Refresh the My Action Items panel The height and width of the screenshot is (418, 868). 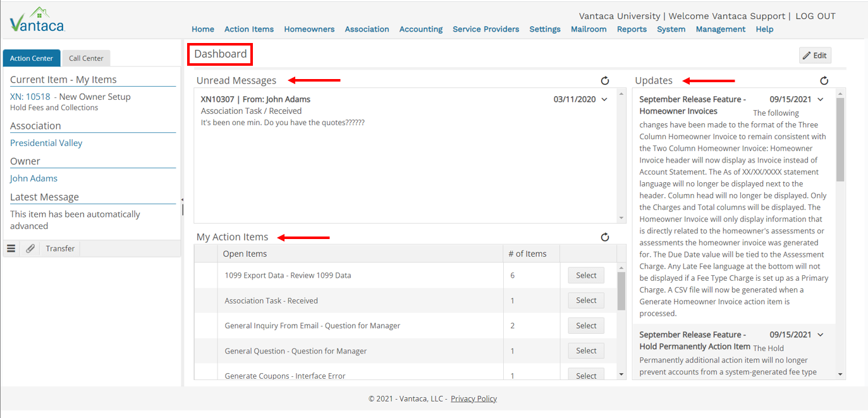click(605, 237)
